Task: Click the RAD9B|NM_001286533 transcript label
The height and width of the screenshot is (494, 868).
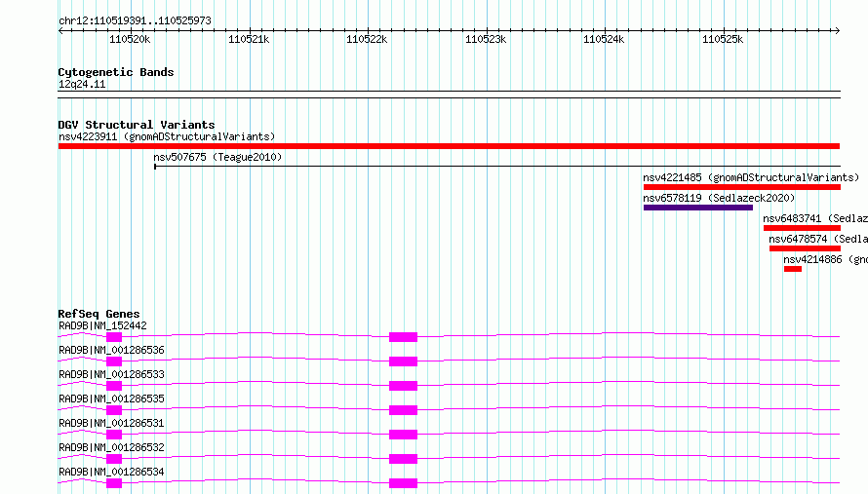Action: click(x=111, y=374)
